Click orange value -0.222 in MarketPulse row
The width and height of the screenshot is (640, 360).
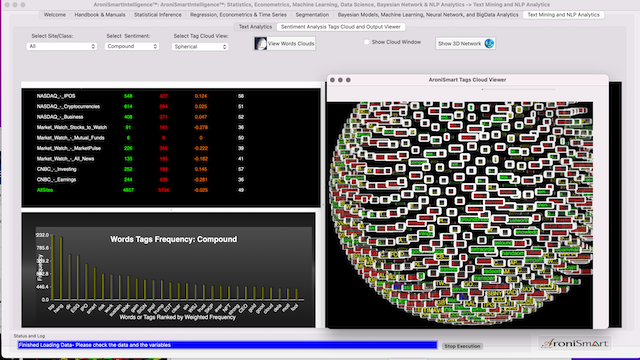[x=201, y=149]
